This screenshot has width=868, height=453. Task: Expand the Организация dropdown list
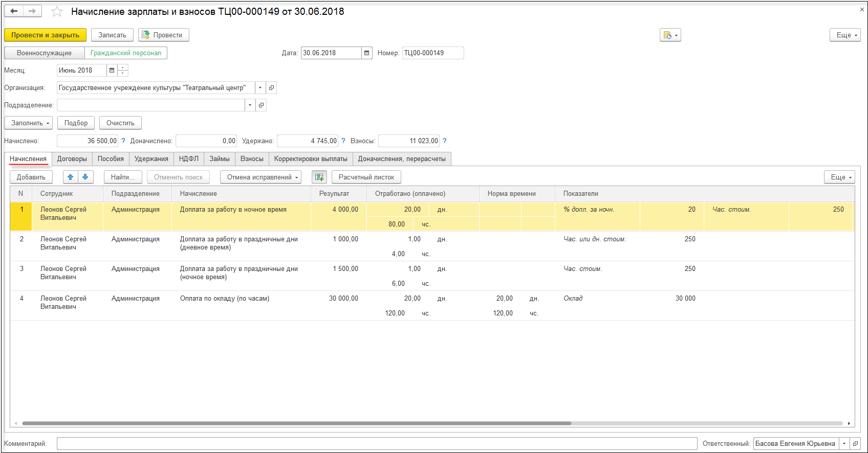[x=260, y=88]
